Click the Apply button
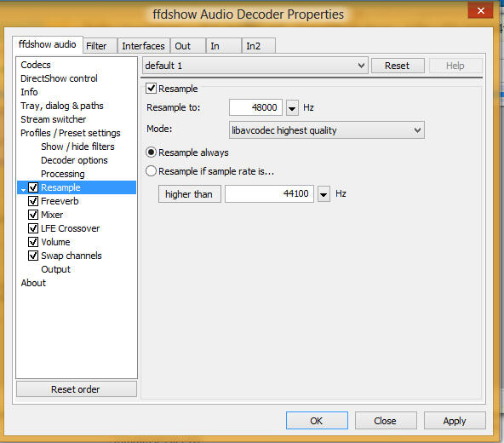The width and height of the screenshot is (504, 443). tap(455, 421)
